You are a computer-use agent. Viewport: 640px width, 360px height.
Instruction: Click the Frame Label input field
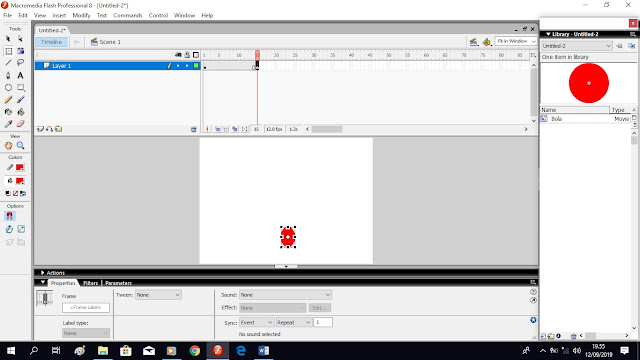[86, 307]
